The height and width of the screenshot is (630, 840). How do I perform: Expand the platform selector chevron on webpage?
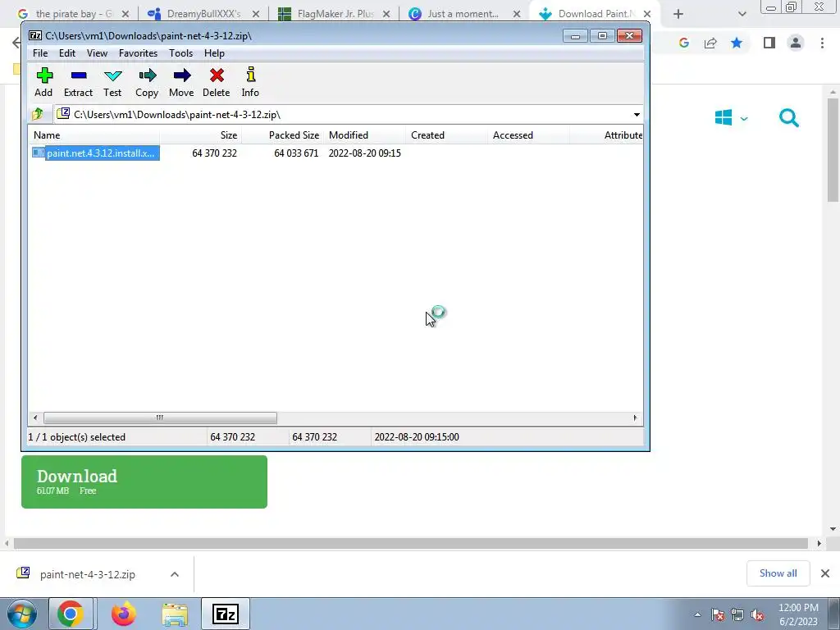point(744,118)
